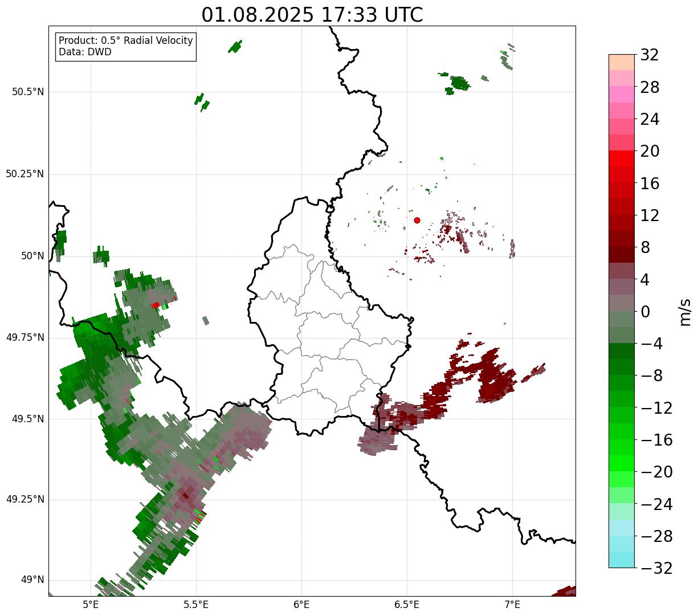Click the 50.25°N latitude label
Screen dimensions: 698x616
click(x=25, y=174)
